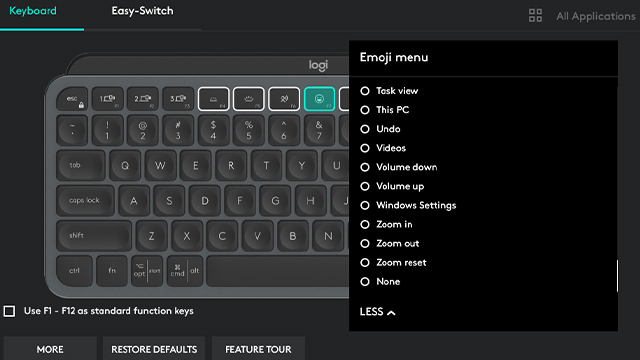
Task: Choose the This PC option
Action: [384, 110]
